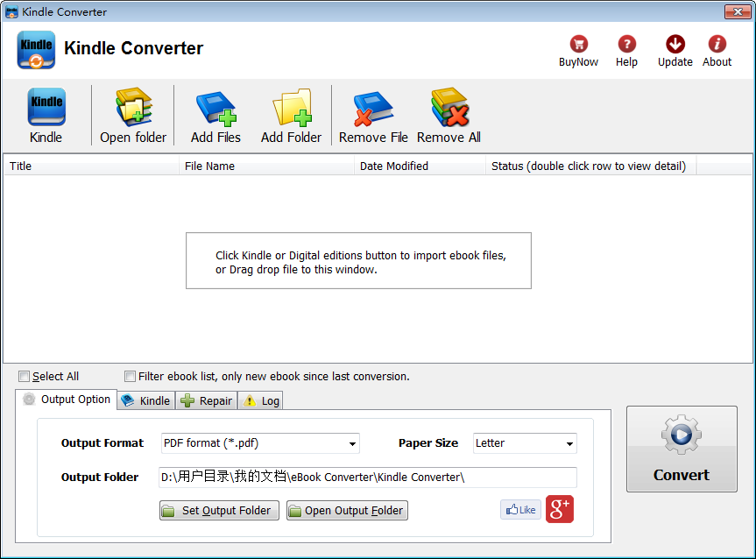This screenshot has height=559, width=756.
Task: Click the Add Files book icon
Action: point(216,109)
